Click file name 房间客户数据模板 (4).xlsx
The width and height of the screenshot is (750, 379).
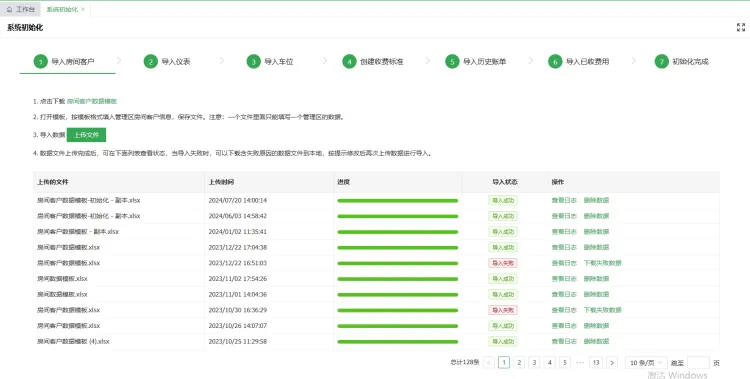pyautogui.click(x=73, y=342)
